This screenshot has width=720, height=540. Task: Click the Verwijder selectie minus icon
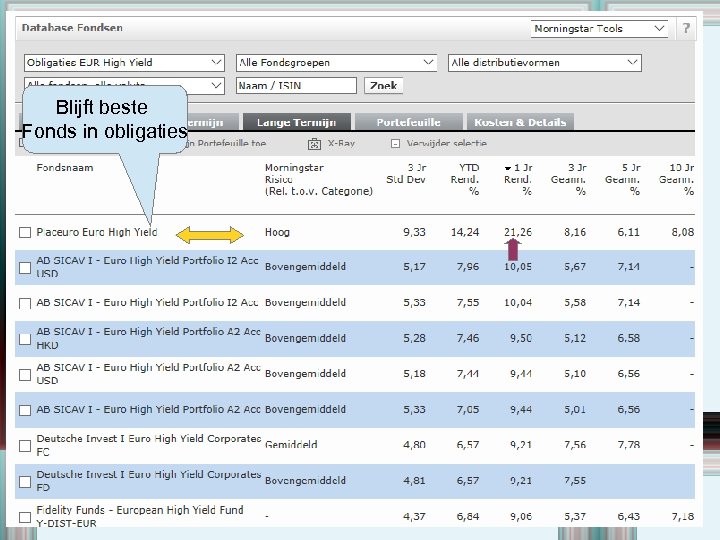pos(395,144)
